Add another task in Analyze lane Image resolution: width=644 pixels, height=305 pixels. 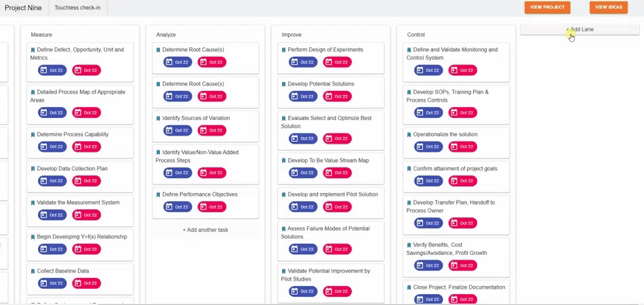pyautogui.click(x=205, y=230)
